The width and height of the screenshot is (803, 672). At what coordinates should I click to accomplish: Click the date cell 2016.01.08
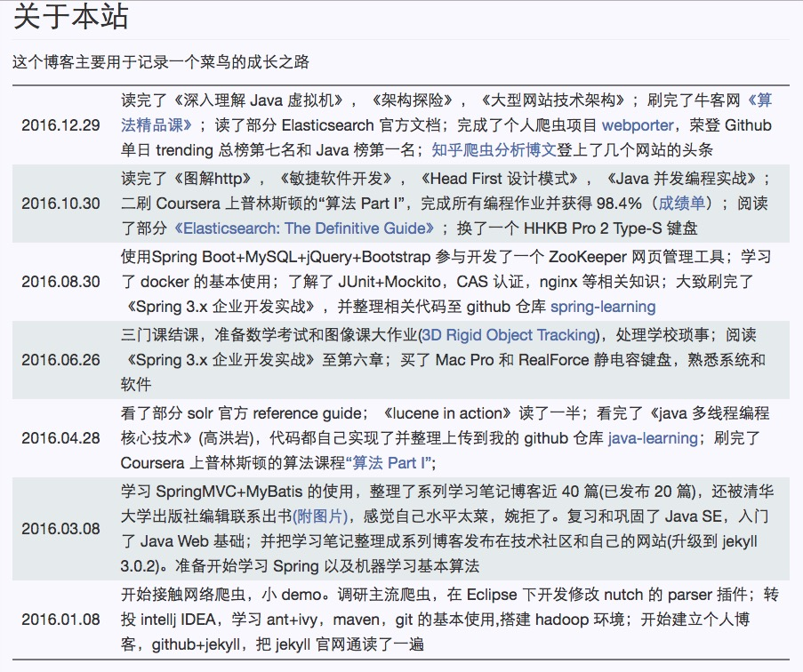[x=60, y=620]
